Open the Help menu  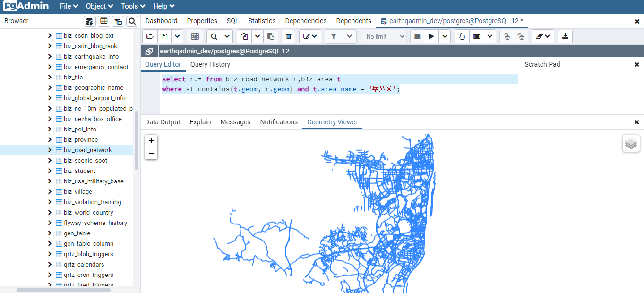[x=164, y=6]
